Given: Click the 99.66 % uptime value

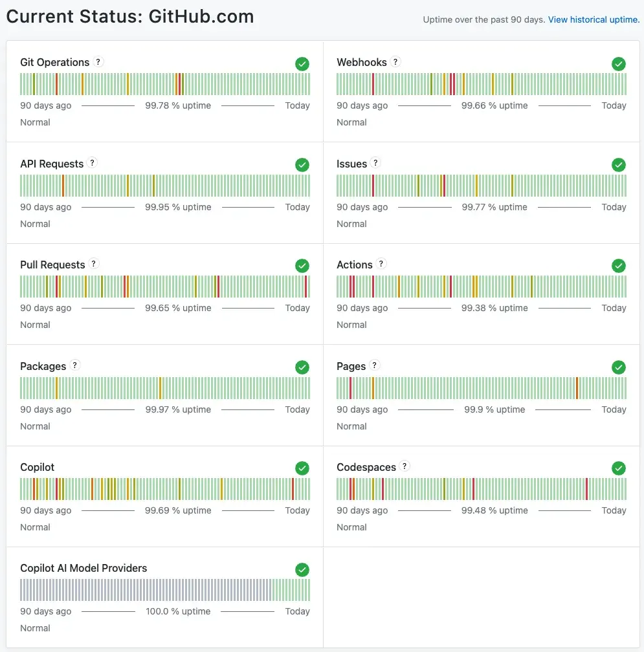Looking at the screenshot, I should click(x=494, y=105).
